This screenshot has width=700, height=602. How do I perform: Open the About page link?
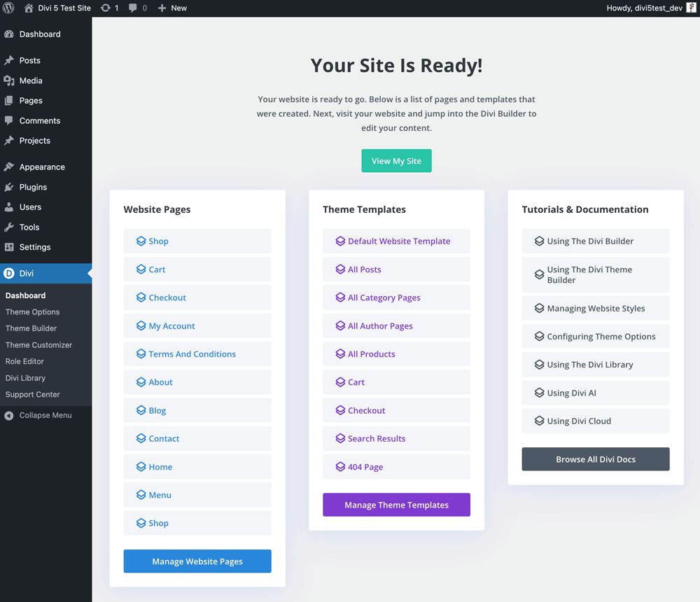coord(197,381)
